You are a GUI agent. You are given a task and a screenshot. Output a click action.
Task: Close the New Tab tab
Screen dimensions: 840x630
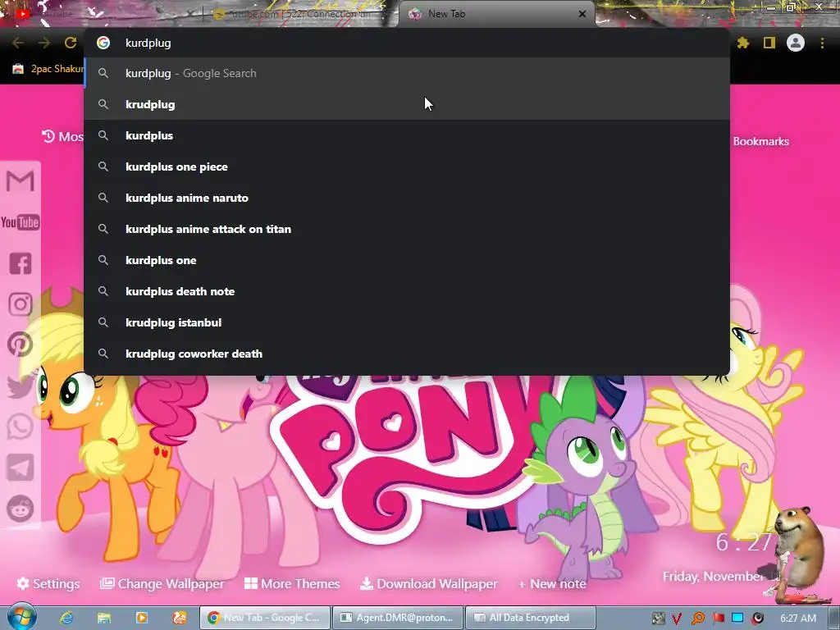(582, 14)
